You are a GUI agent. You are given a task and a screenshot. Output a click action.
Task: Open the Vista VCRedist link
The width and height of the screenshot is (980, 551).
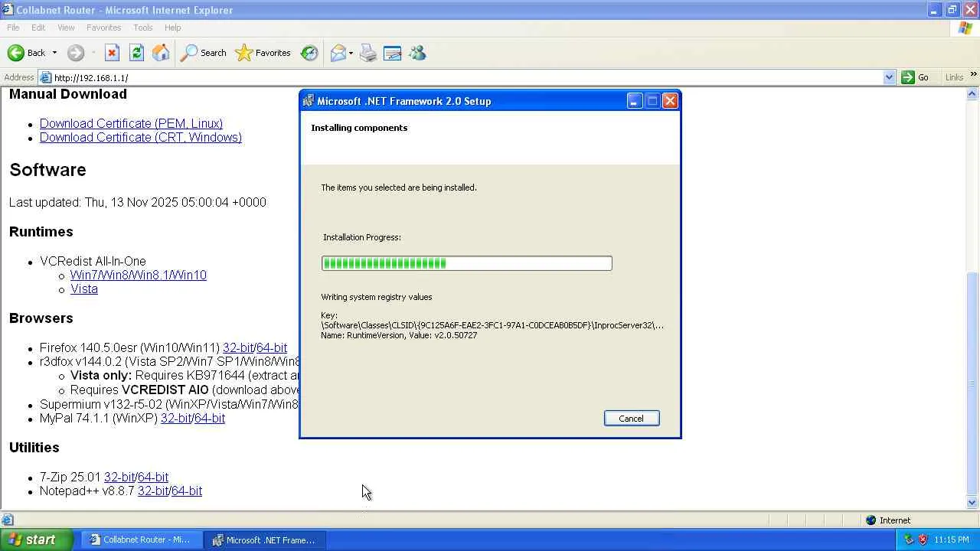click(84, 289)
